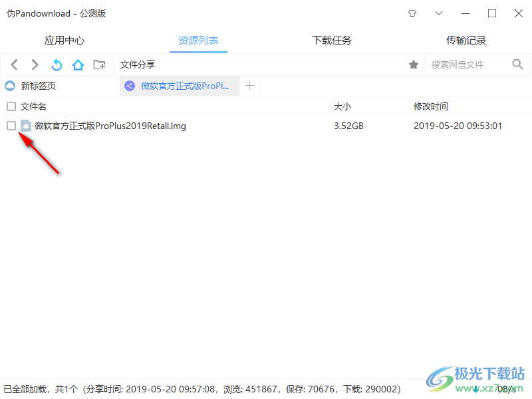Viewport: 532px width, 399px height.
Task: Click the cloud icon on 新标签页 tab
Action: point(10,86)
